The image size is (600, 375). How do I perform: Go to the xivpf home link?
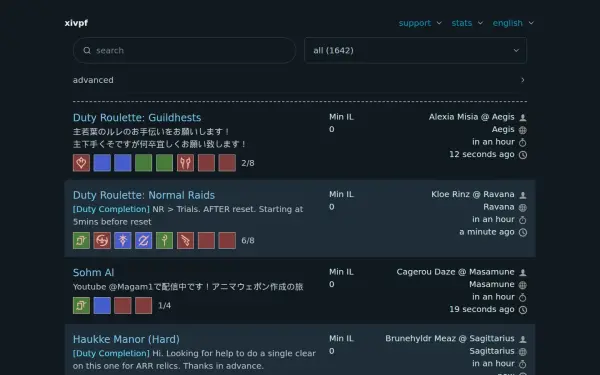(76, 23)
